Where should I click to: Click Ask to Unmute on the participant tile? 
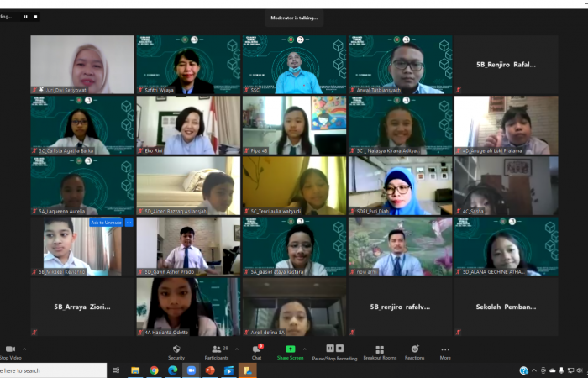[105, 223]
